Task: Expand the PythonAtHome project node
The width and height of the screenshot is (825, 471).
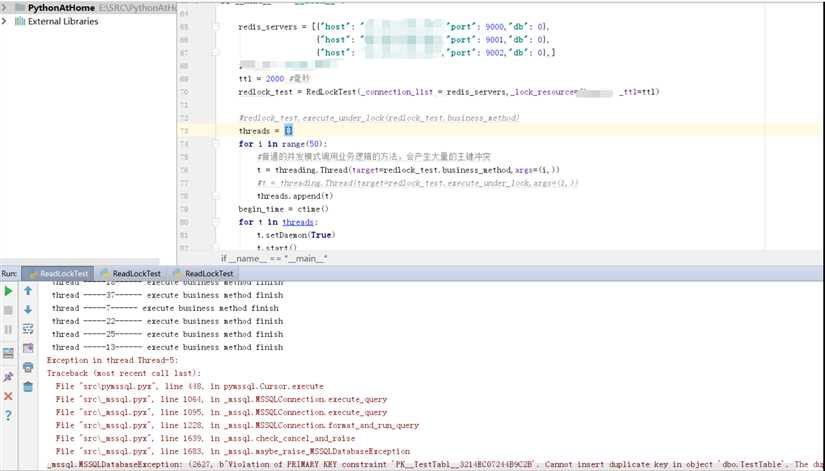Action: click(4, 8)
